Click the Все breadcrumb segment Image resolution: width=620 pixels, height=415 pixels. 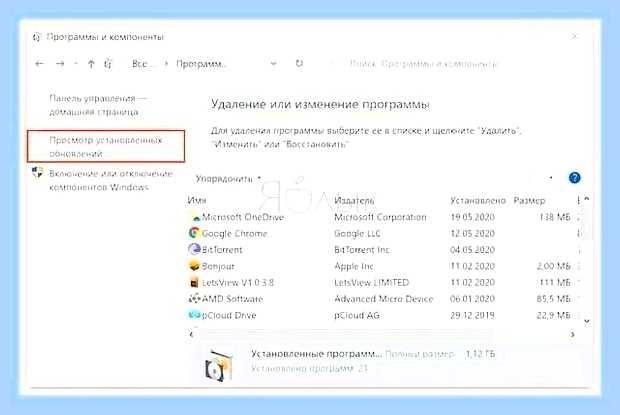tap(140, 64)
